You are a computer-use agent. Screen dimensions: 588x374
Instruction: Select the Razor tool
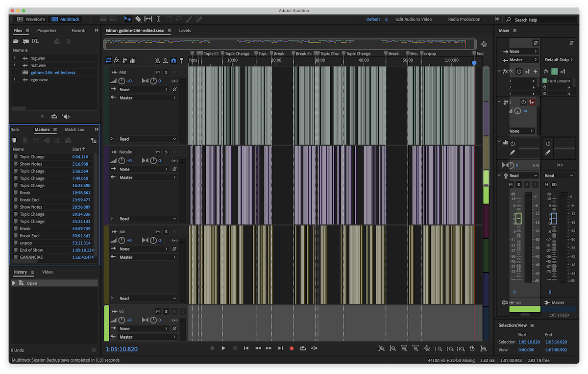(x=138, y=19)
